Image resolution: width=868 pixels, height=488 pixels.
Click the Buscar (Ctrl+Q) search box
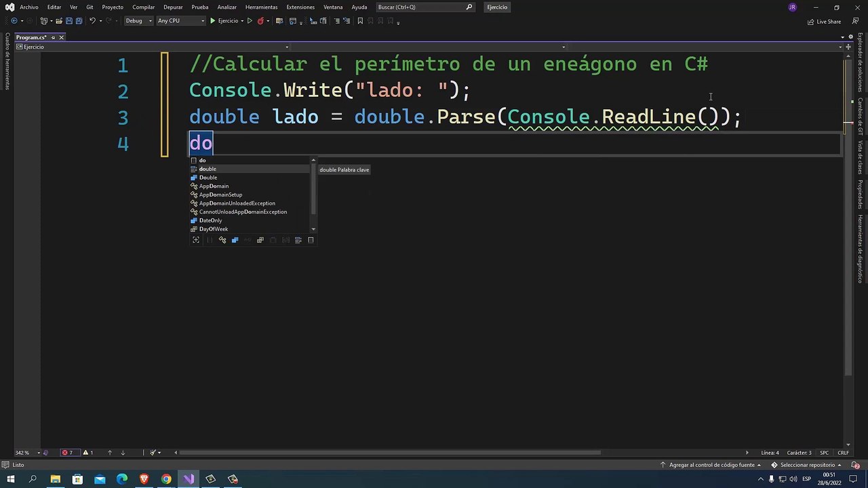pos(425,7)
